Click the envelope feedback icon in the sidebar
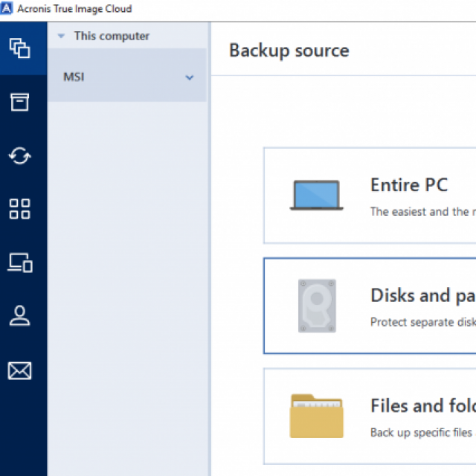Screen dimensions: 476x476 pyautogui.click(x=19, y=370)
